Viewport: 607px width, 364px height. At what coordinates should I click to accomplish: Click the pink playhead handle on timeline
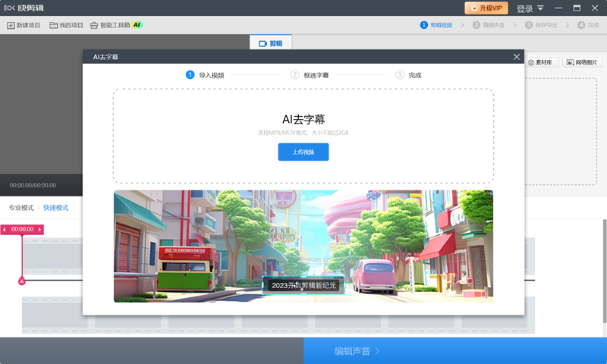[22, 281]
